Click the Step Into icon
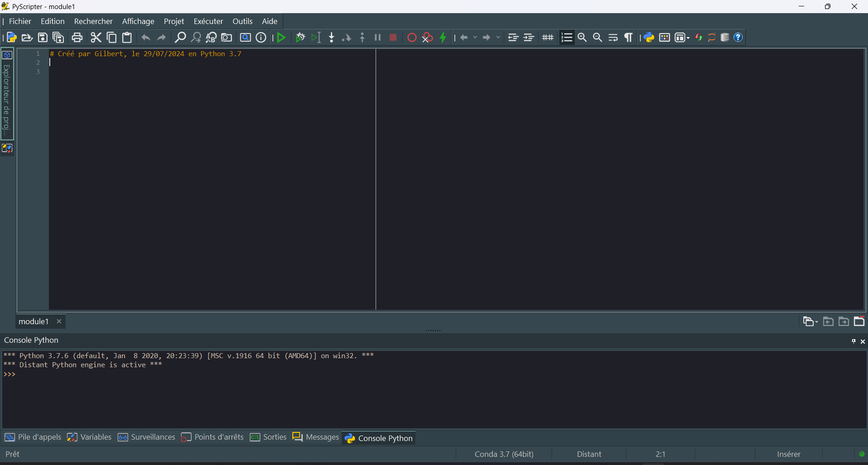868x465 pixels. (x=332, y=38)
